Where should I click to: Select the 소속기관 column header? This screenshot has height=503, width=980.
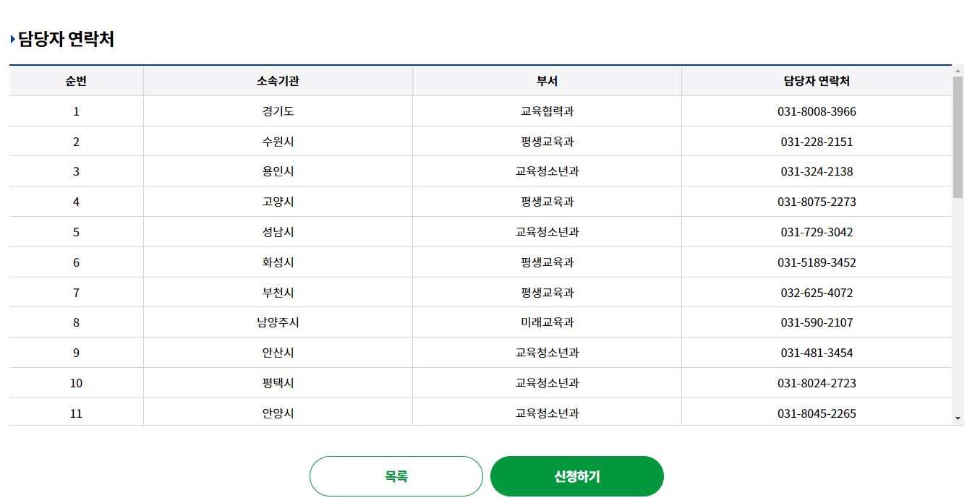click(x=277, y=81)
